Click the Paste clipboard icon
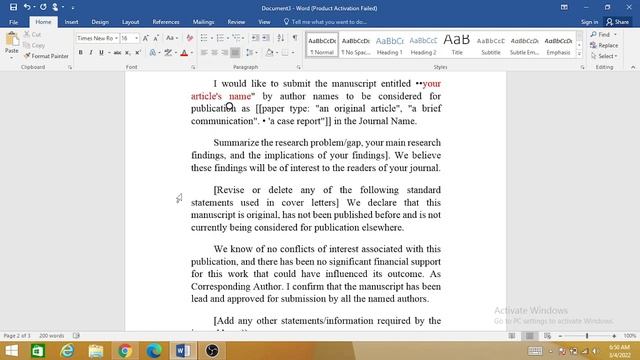The width and height of the screenshot is (640, 360). 12,40
